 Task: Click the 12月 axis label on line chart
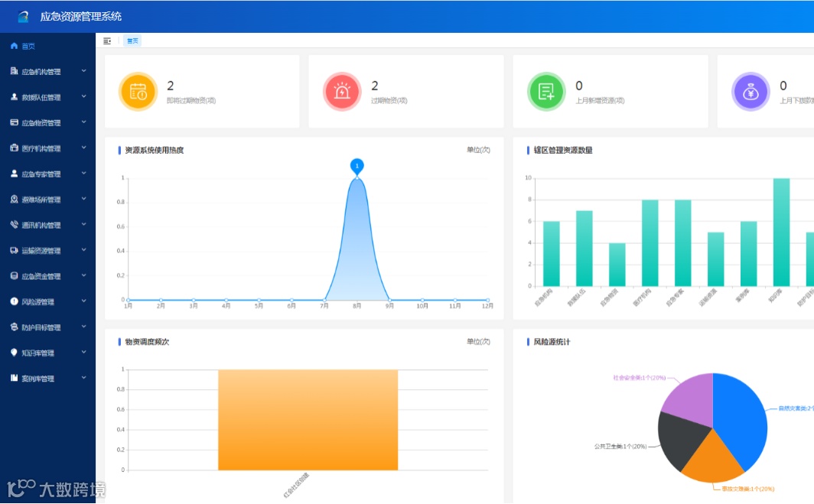pos(487,306)
